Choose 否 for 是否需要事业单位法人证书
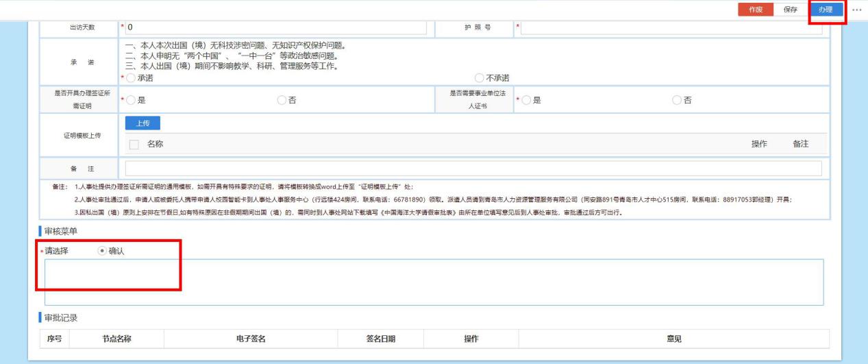Screen dimensions: 868x364 677,100
